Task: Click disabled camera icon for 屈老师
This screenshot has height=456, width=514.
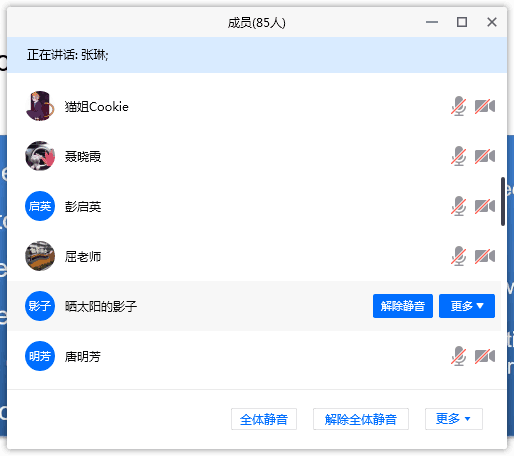Action: pyautogui.click(x=485, y=256)
